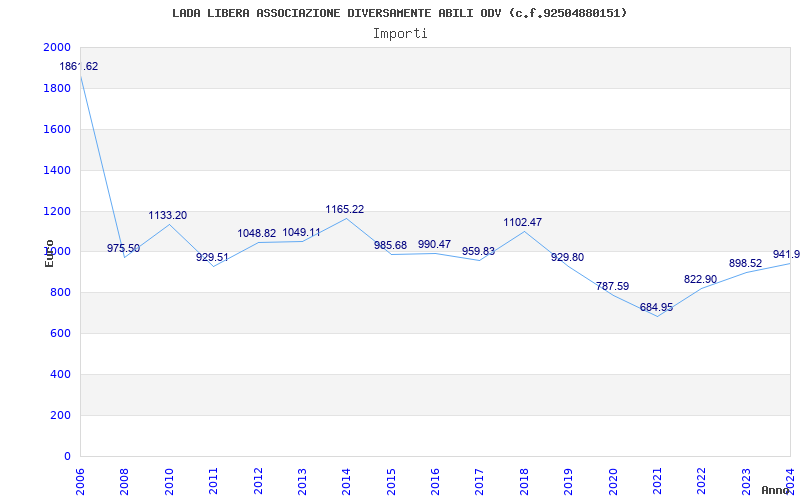Click the y-axis value 2000
This screenshot has width=800, height=500.
pos(57,47)
